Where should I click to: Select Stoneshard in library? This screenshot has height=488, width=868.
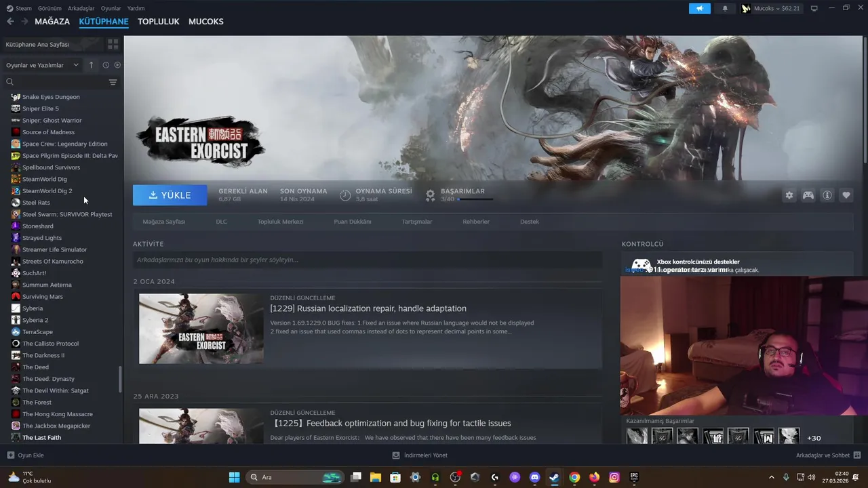pos(37,226)
